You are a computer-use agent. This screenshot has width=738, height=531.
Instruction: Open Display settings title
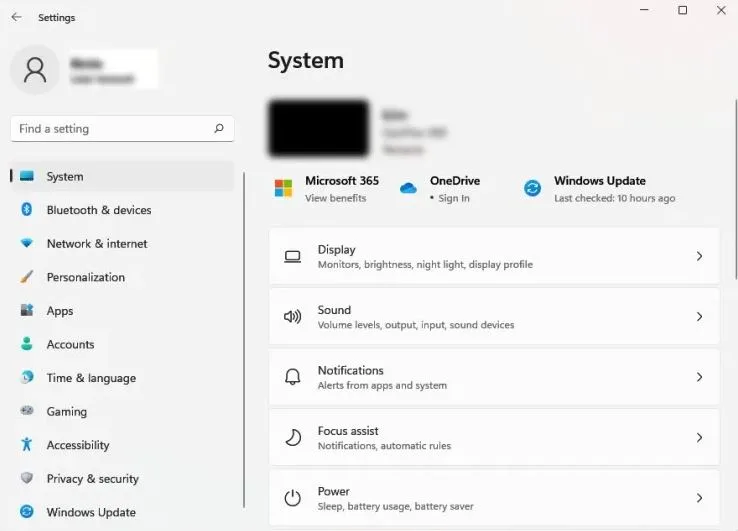(x=337, y=249)
